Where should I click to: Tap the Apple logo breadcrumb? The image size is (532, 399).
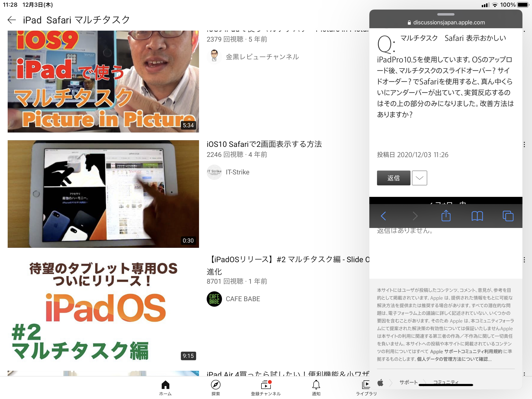pyautogui.click(x=380, y=382)
